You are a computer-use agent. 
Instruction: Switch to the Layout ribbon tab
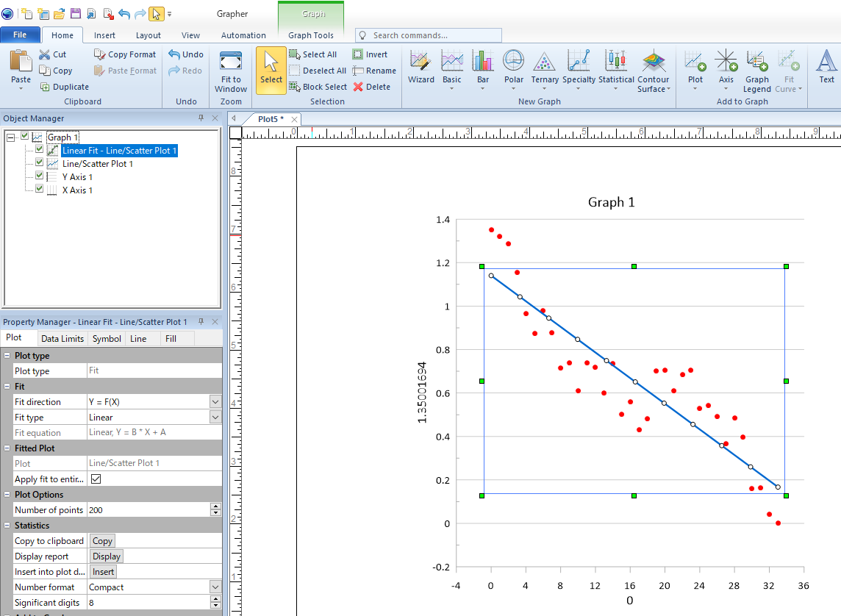click(148, 35)
